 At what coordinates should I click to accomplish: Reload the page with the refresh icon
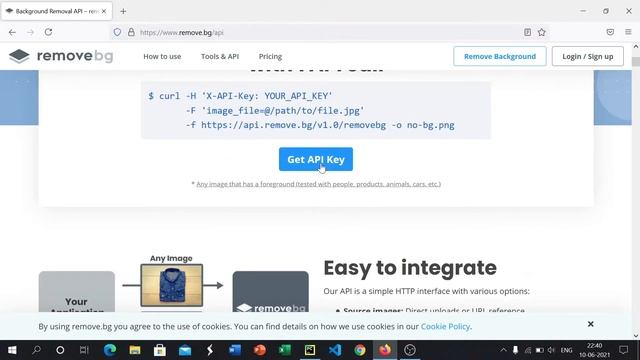48,32
